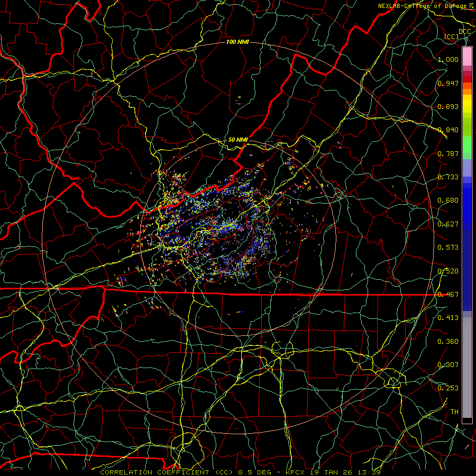
Task: Click the 0.360 scale value
Action: (x=448, y=342)
